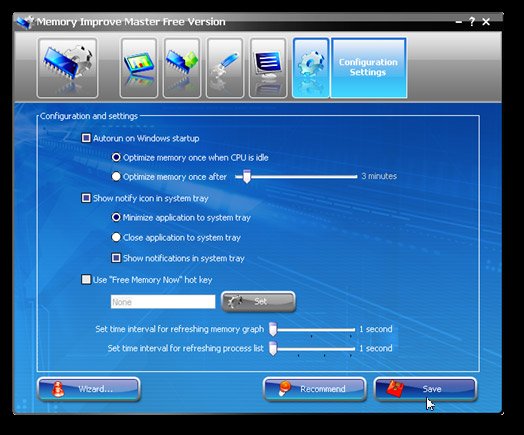Toggle Show notify icon in system tray
Screen dimensions: 524x435
coord(86,198)
